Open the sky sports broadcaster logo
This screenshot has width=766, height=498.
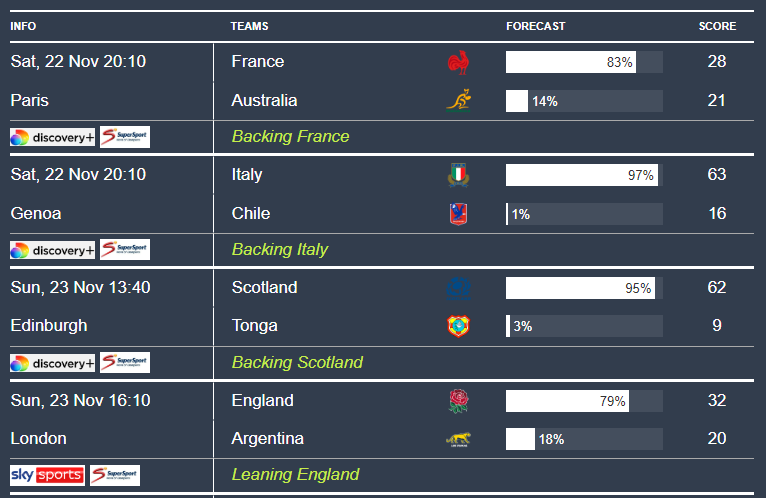pyautogui.click(x=47, y=475)
